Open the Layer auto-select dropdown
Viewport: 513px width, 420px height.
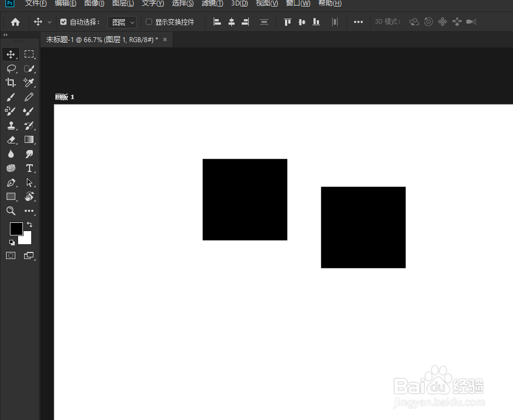[x=122, y=22]
